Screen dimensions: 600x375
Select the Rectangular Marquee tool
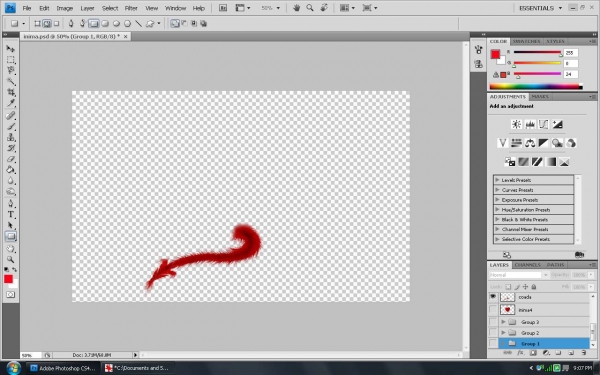click(x=11, y=60)
